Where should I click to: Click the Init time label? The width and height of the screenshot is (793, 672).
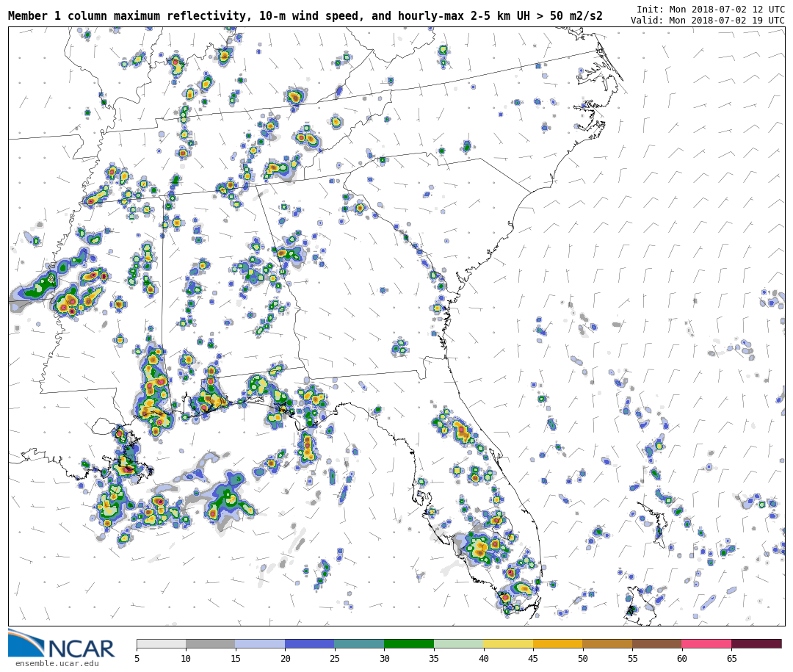[x=711, y=10]
